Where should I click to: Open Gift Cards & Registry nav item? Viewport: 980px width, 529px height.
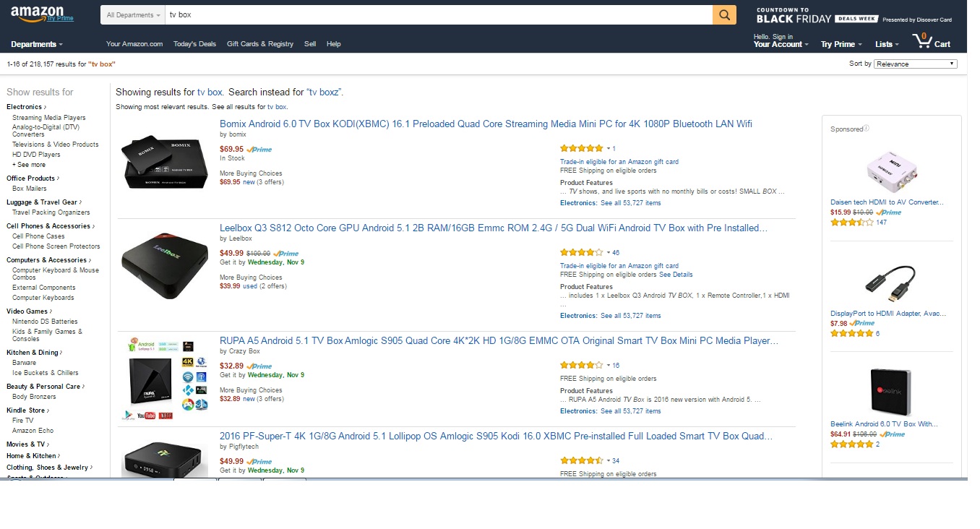(x=260, y=44)
